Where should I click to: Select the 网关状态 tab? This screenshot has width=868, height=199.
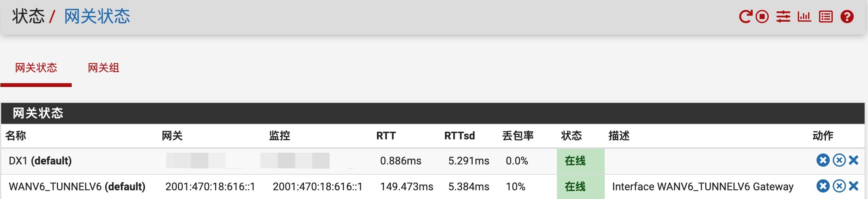(36, 68)
